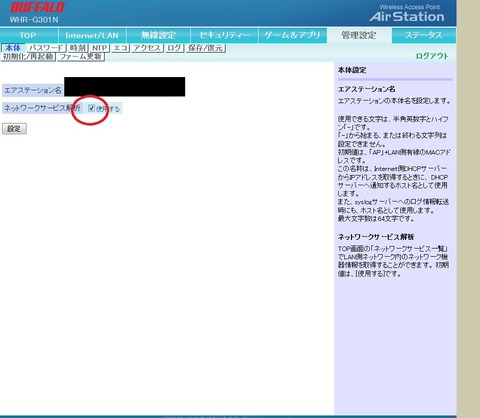Click the ネットワークサービス解析 field label

(42, 108)
